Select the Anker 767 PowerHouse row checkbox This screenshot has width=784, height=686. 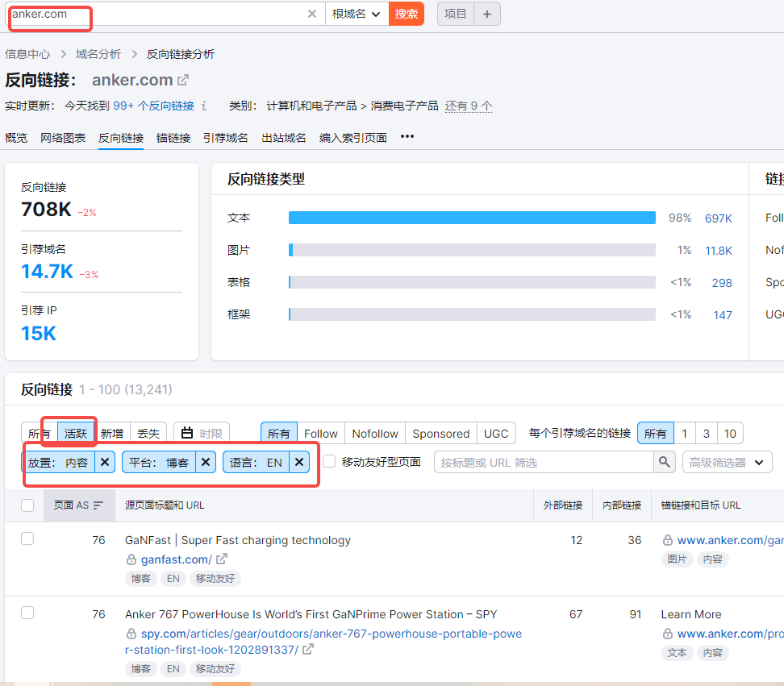click(x=27, y=613)
